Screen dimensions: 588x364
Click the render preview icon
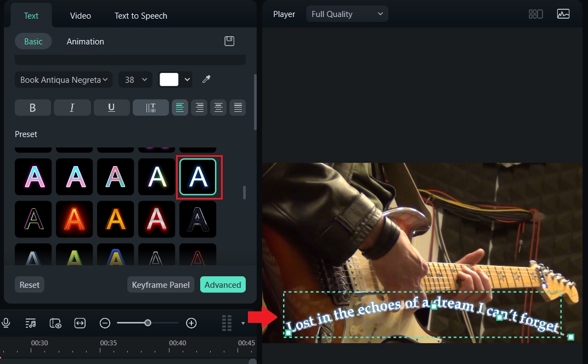55,323
